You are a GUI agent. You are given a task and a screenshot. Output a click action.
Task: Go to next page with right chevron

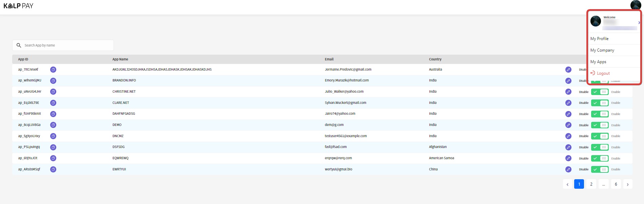click(x=627, y=184)
